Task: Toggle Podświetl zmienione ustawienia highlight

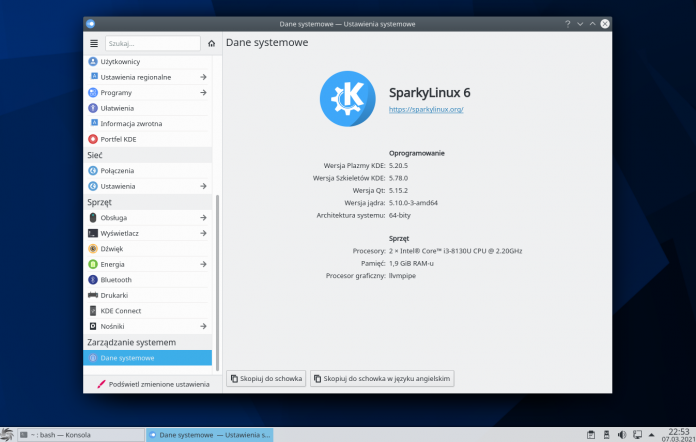Action: pos(153,384)
